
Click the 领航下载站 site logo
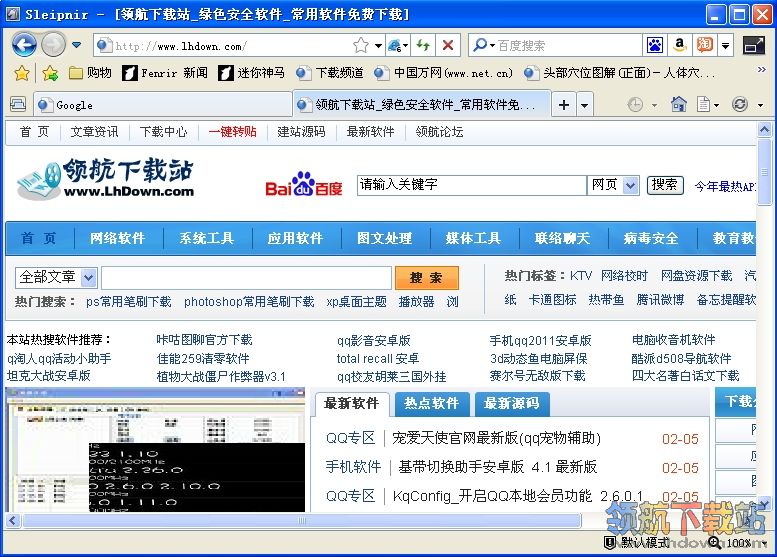pos(105,178)
